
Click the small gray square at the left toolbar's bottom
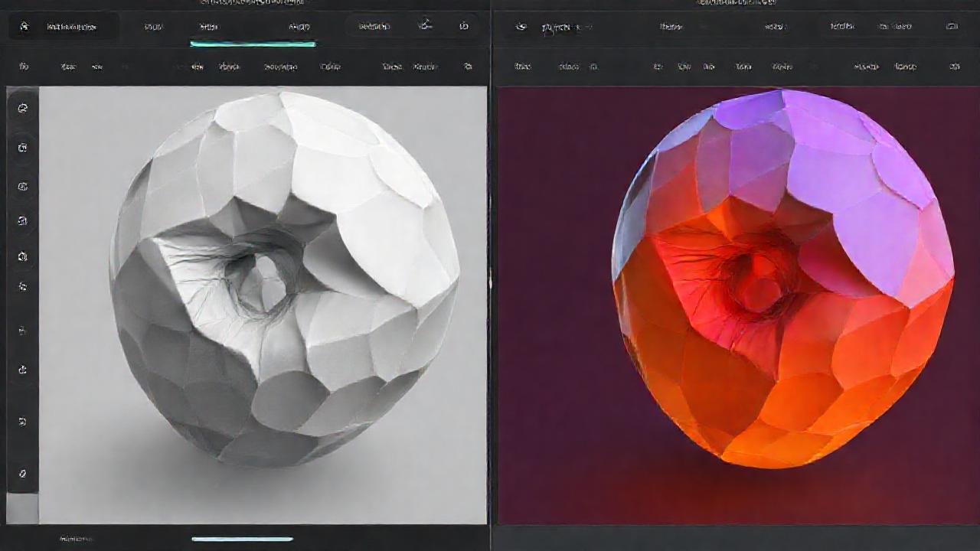point(22,509)
